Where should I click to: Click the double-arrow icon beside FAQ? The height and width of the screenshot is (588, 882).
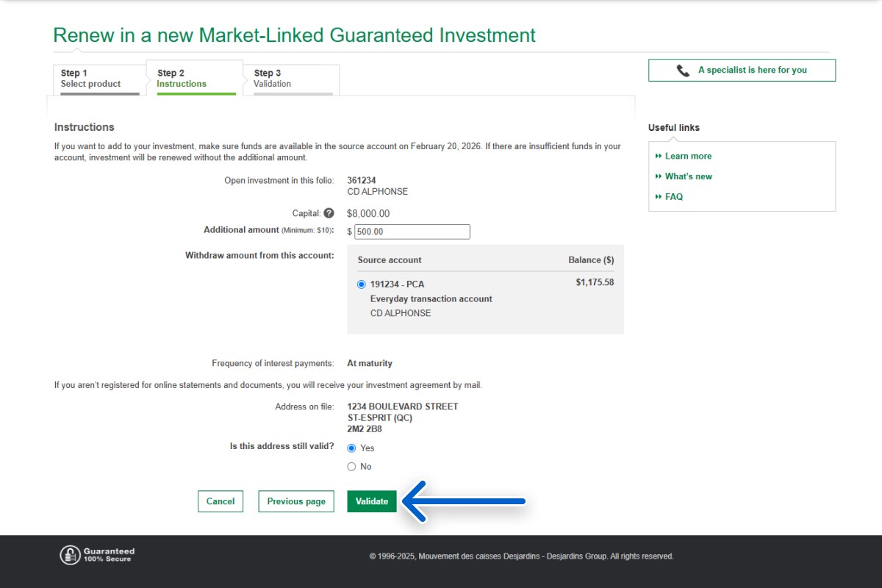(x=659, y=197)
